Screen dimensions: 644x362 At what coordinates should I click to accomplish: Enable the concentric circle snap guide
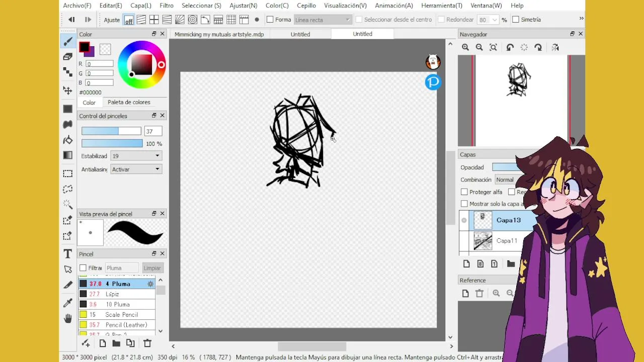[x=193, y=20]
